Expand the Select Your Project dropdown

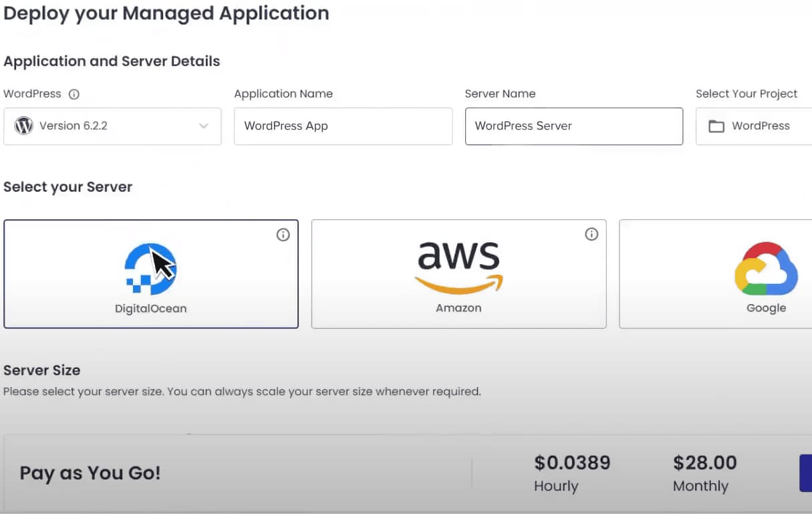762,126
